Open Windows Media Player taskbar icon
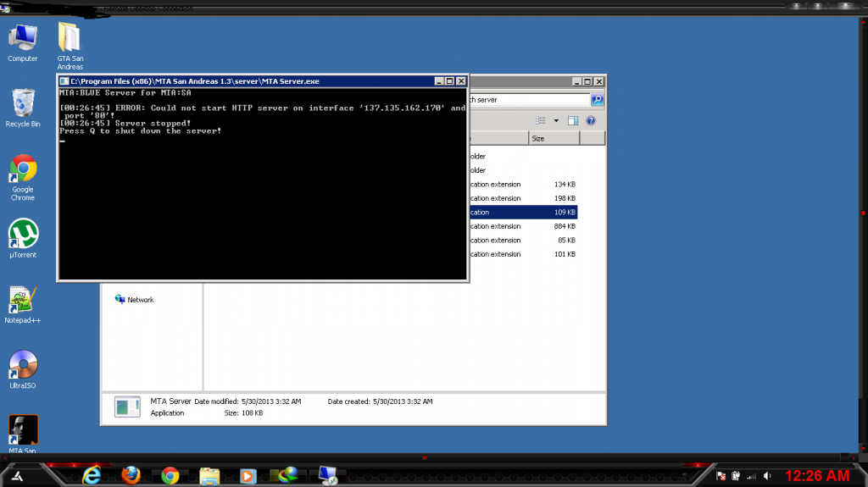 coord(248,475)
